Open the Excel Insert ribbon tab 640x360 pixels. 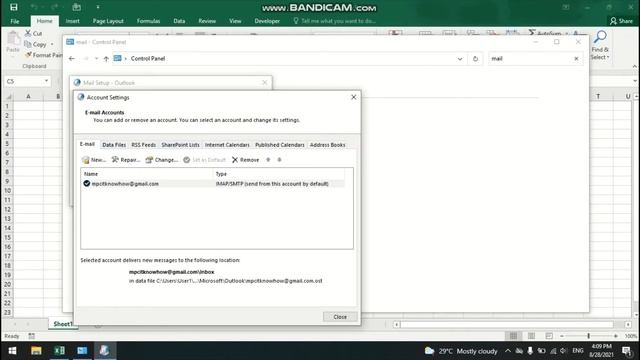coord(73,21)
